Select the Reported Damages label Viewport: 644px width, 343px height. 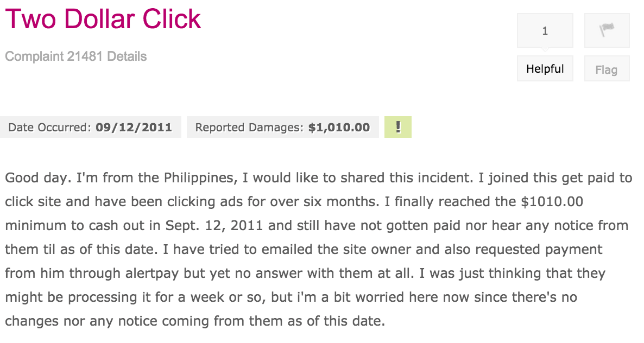click(249, 127)
